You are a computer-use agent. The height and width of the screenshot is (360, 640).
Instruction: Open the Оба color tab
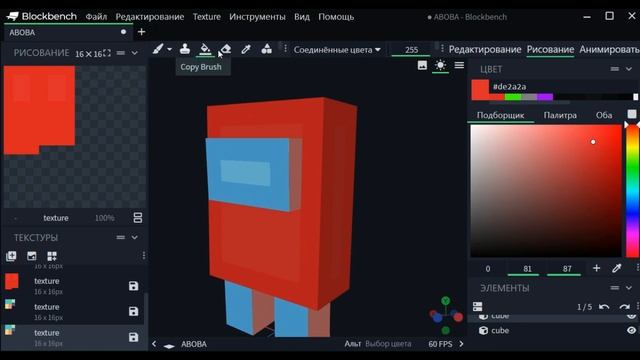coord(604,115)
